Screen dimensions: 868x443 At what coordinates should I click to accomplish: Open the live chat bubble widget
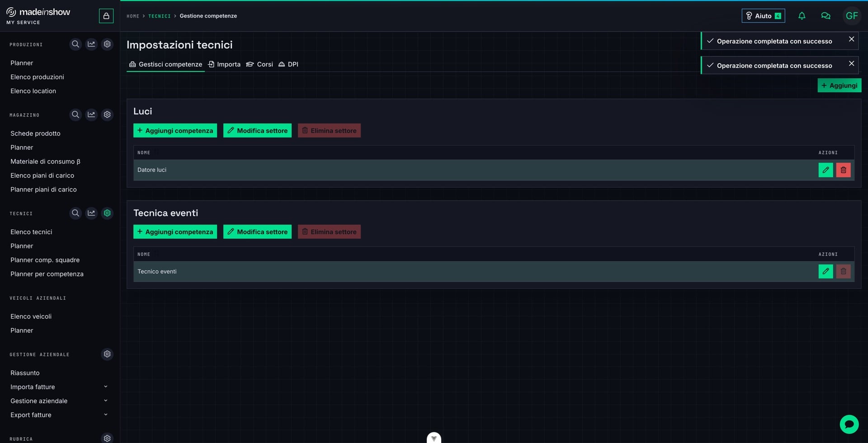tap(849, 424)
